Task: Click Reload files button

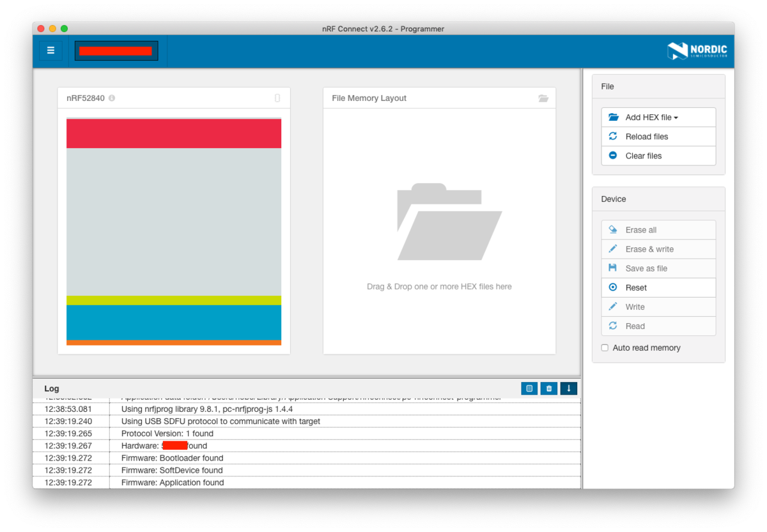Action: (x=658, y=137)
